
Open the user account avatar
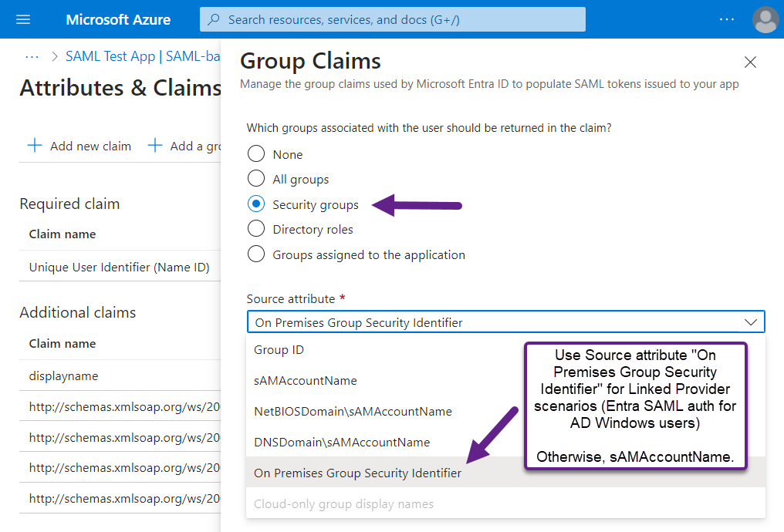click(x=765, y=19)
